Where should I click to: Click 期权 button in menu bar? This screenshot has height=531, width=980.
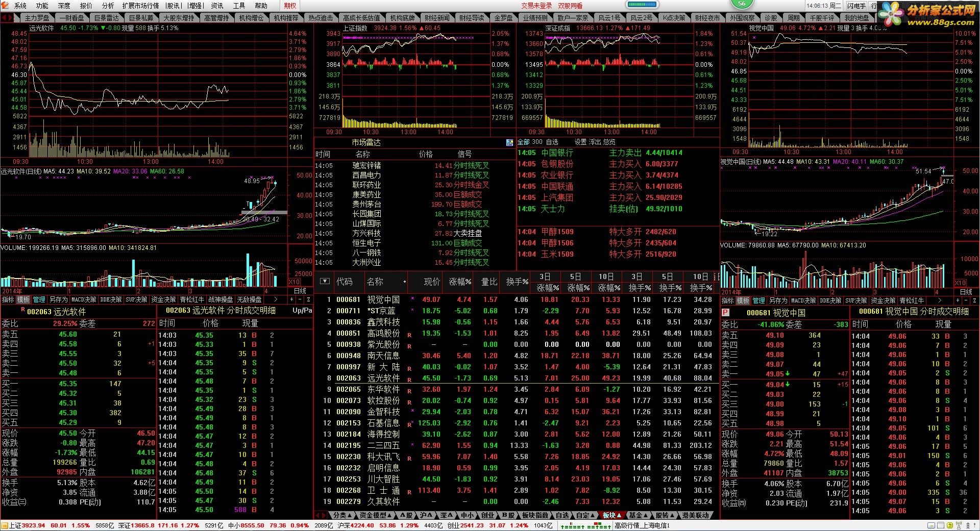click(x=290, y=6)
